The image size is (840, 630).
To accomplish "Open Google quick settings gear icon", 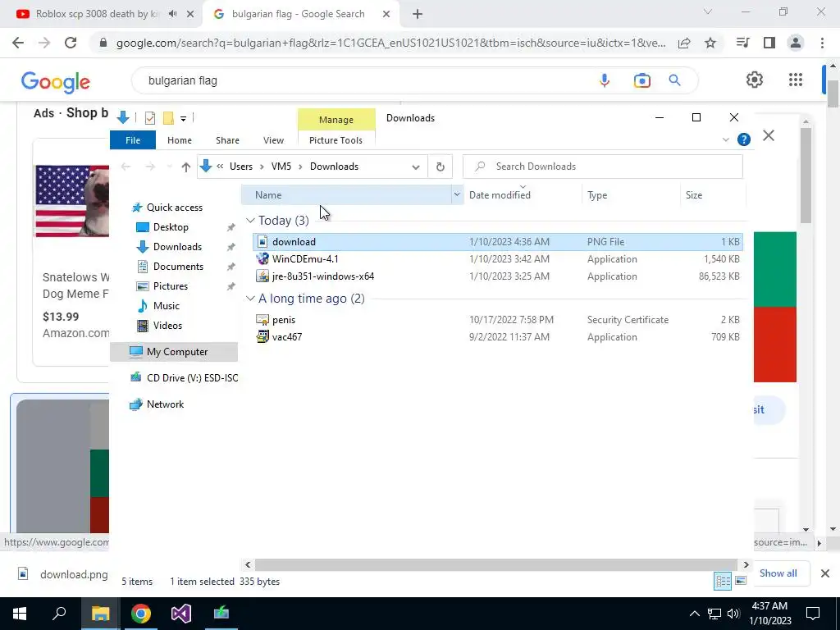I will click(755, 80).
